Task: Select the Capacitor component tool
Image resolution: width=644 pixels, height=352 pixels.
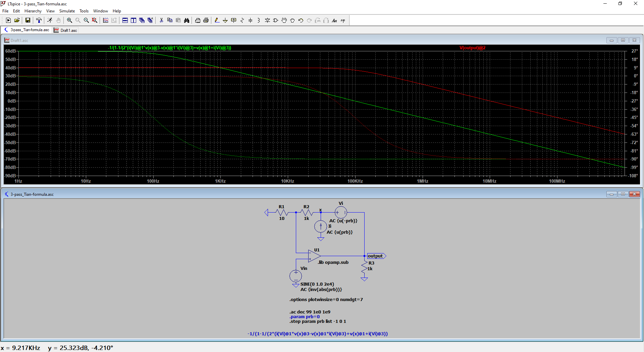Action: (250, 20)
